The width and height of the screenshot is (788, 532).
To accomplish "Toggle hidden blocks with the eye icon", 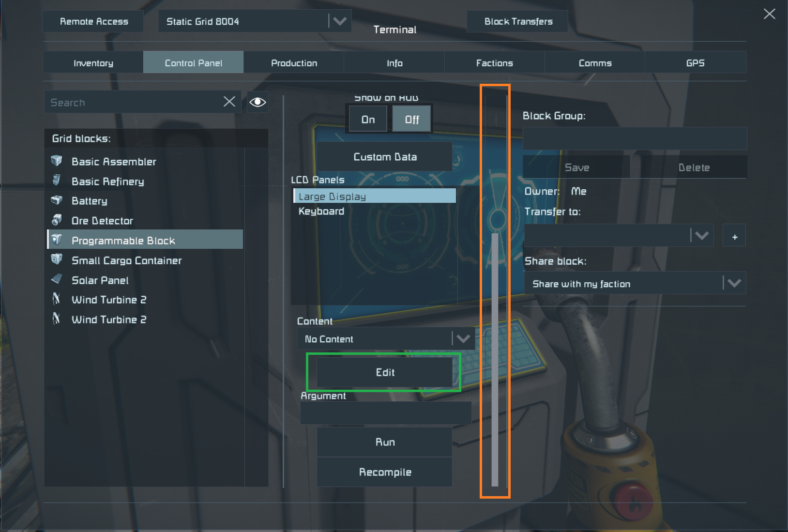I will pyautogui.click(x=258, y=102).
